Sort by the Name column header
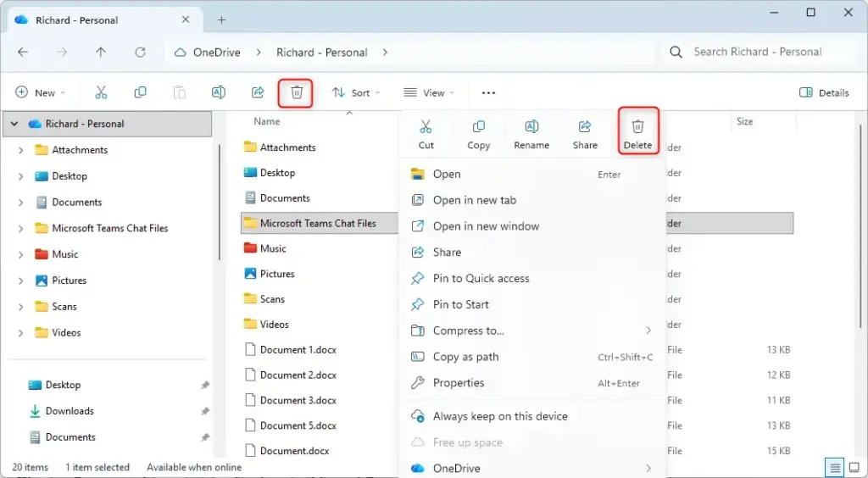 pyautogui.click(x=267, y=121)
